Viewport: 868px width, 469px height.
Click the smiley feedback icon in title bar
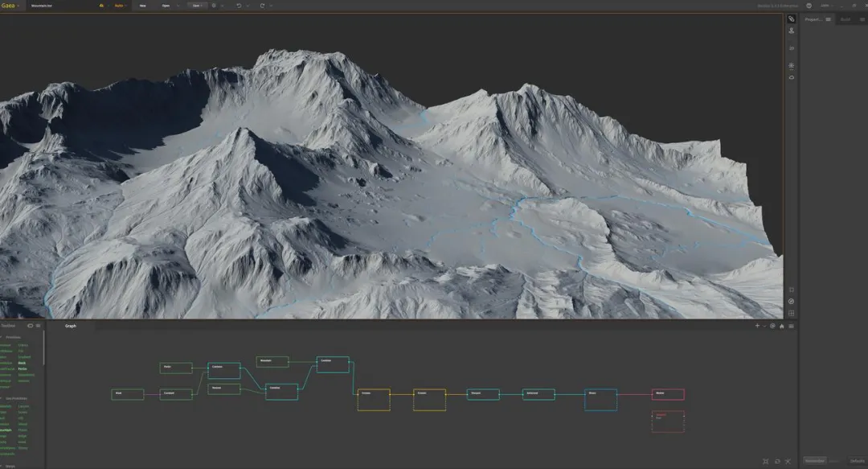point(809,6)
